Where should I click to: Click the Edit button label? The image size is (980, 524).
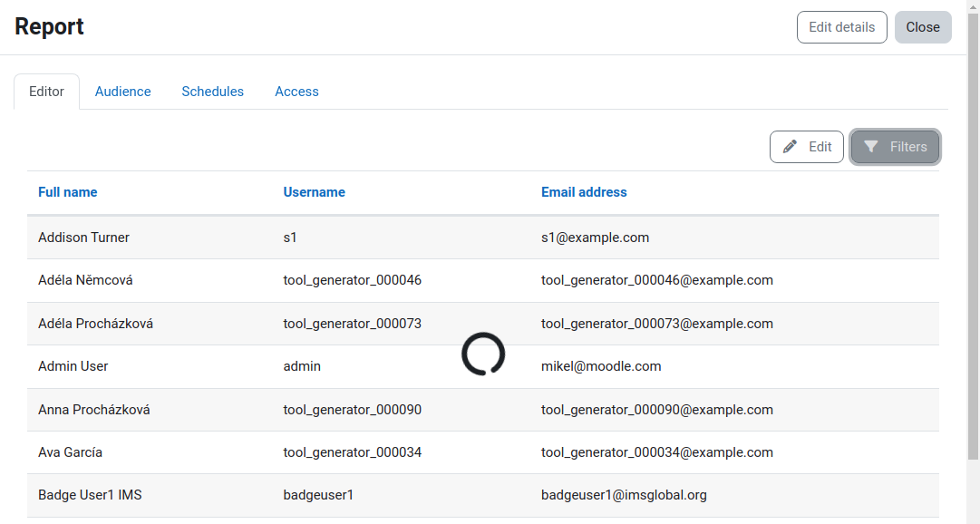820,146
